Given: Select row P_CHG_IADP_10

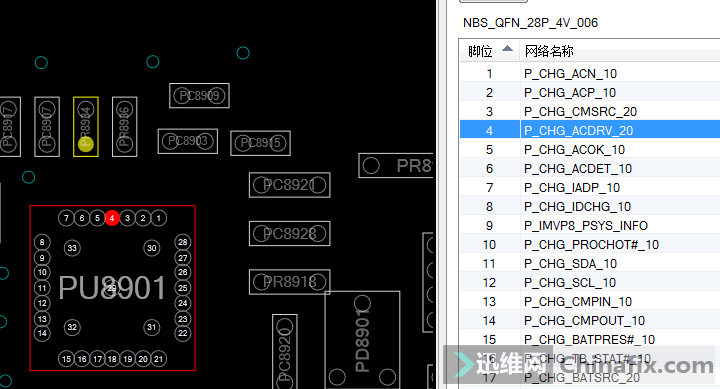Looking at the screenshot, I should click(590, 187).
